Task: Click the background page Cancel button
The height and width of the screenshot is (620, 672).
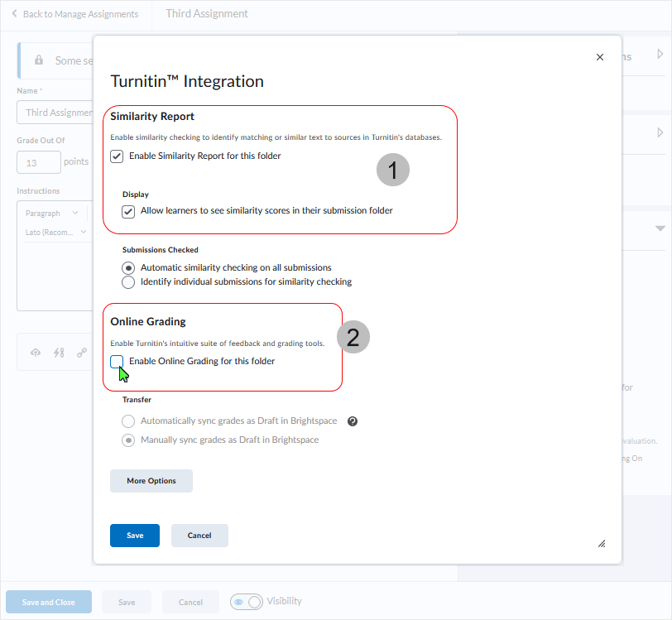Action: pyautogui.click(x=190, y=602)
